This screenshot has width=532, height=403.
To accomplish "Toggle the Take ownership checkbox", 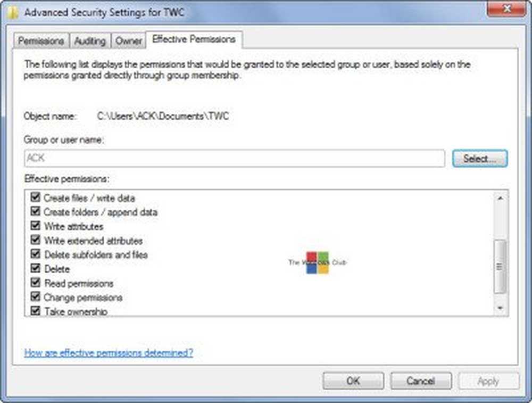I will 36,311.
